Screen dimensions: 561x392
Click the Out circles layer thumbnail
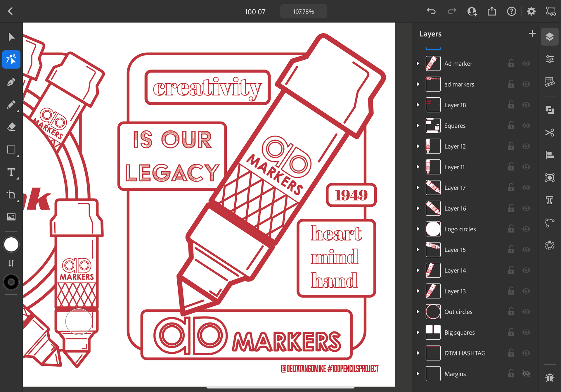[433, 311]
